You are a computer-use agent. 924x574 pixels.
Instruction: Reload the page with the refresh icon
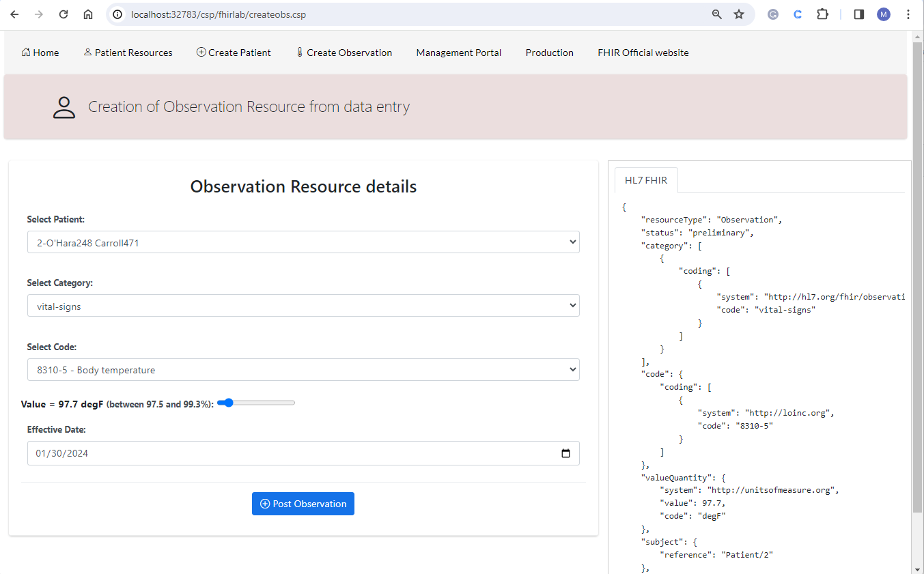coord(64,14)
